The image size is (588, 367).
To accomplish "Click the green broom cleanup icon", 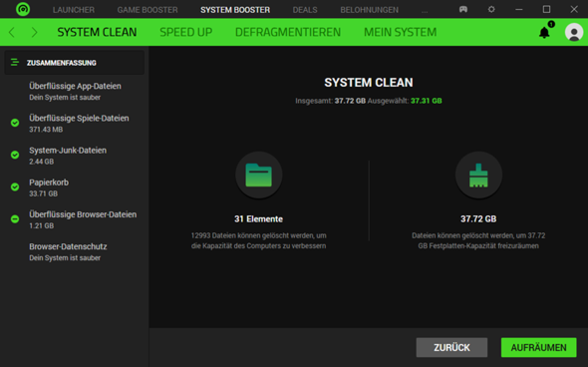I will click(478, 175).
